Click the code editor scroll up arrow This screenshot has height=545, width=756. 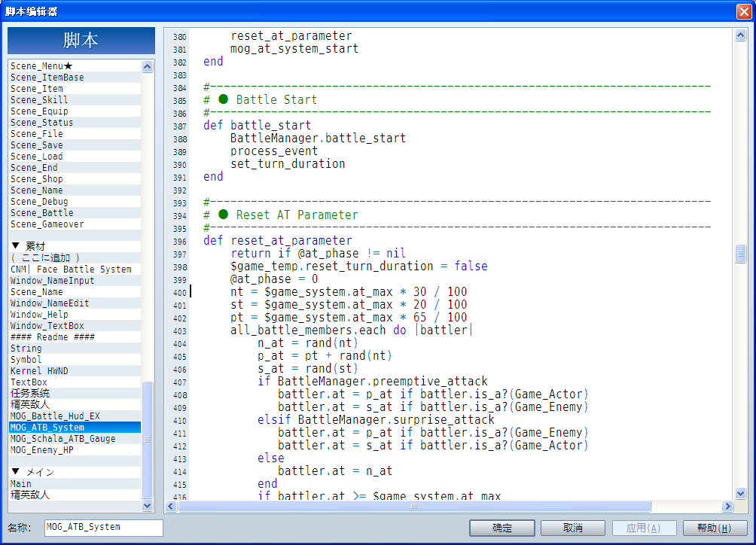tap(741, 35)
